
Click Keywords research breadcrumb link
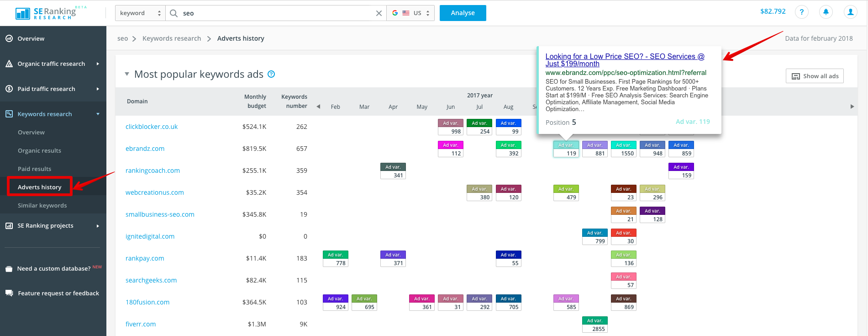point(172,38)
